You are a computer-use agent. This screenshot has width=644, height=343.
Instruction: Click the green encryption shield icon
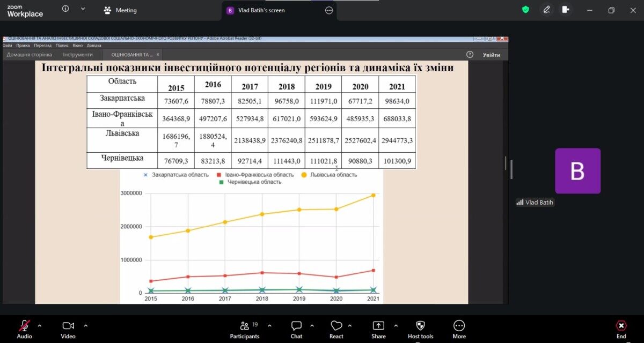click(x=526, y=10)
